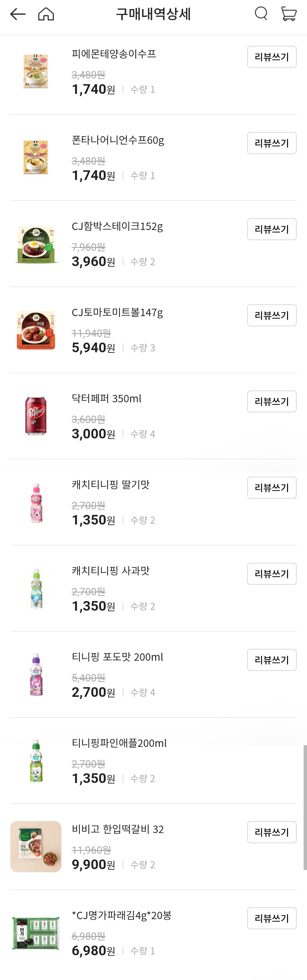The height and width of the screenshot is (980, 307).
Task: Click 리뷰쓰기 for CJ토마토미트볼147g
Action: tap(272, 315)
